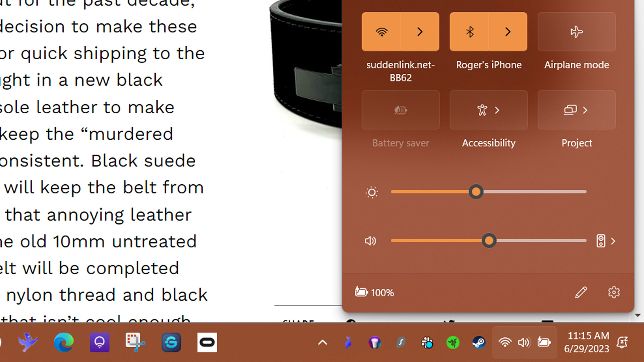Click the pencil edit quick settings icon

581,292
